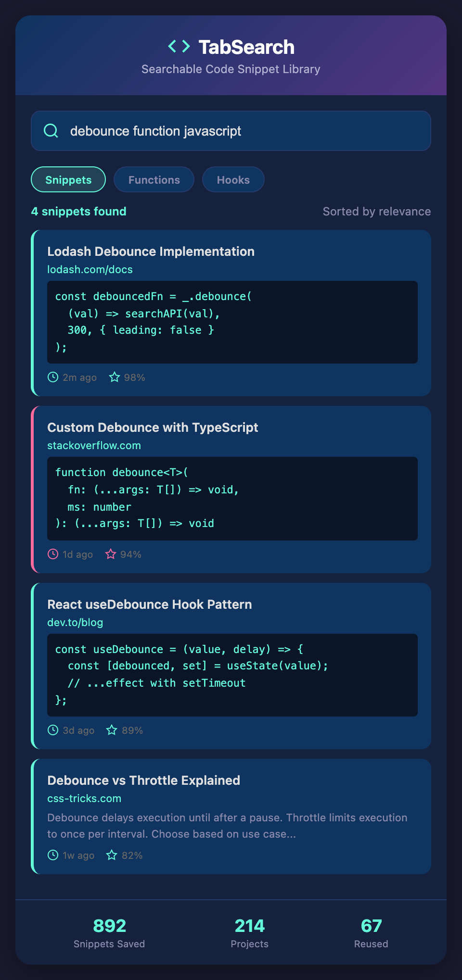Open the stackoverflow.com source link
The image size is (462, 980).
pos(94,445)
